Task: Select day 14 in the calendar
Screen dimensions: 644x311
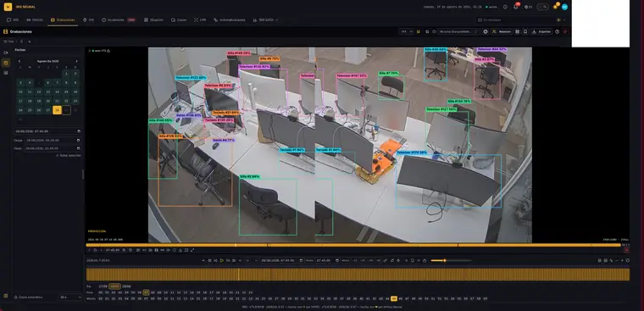Action: (57, 92)
